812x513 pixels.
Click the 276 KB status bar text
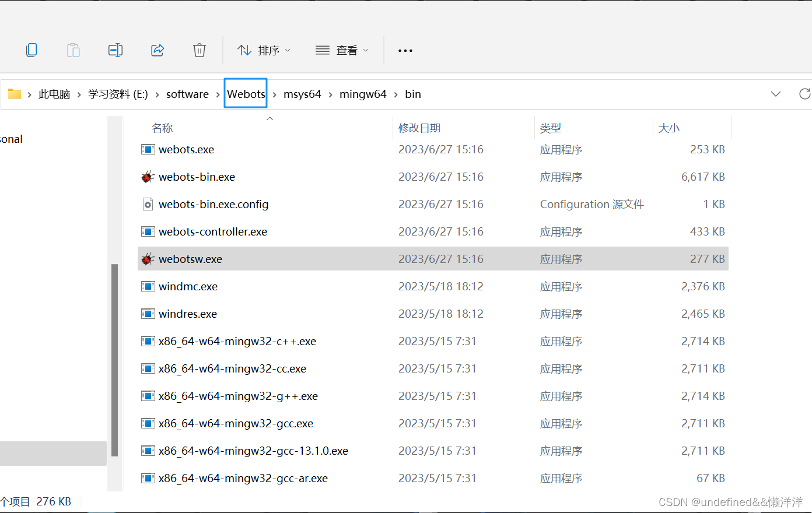point(54,501)
